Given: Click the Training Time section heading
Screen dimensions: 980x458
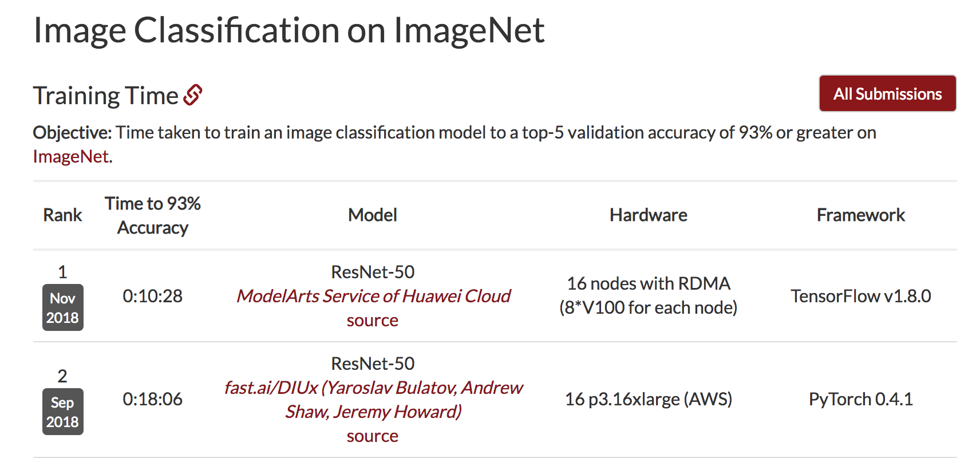Looking at the screenshot, I should pos(106,96).
